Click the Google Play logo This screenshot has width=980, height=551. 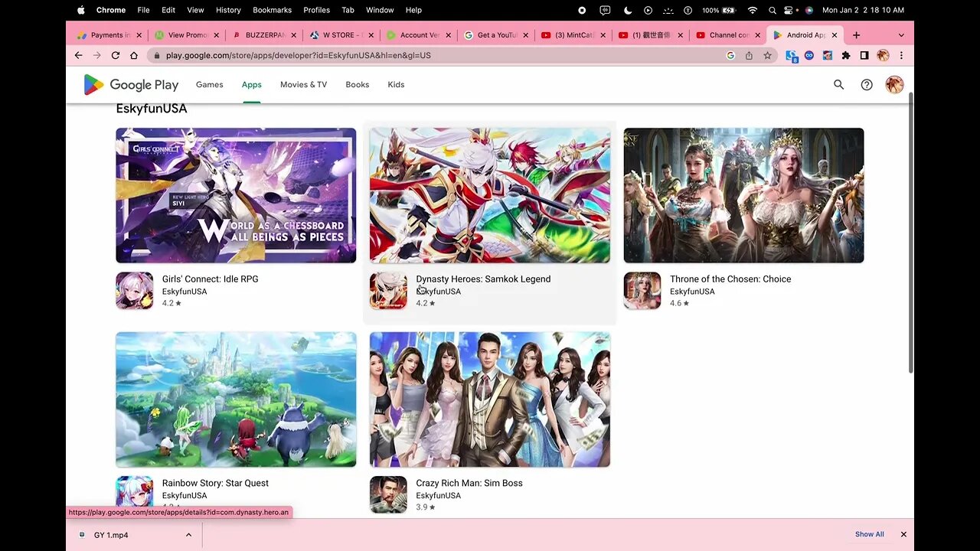[131, 85]
